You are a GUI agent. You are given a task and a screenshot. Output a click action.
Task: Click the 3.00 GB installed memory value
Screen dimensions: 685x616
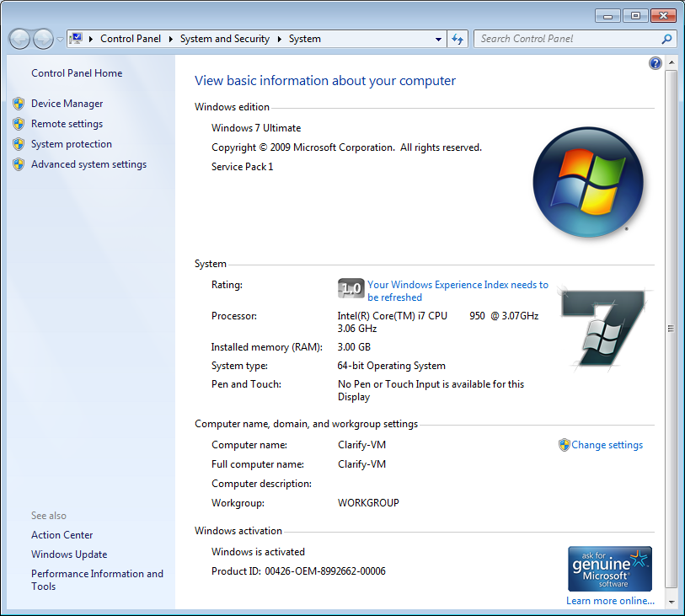tap(354, 347)
